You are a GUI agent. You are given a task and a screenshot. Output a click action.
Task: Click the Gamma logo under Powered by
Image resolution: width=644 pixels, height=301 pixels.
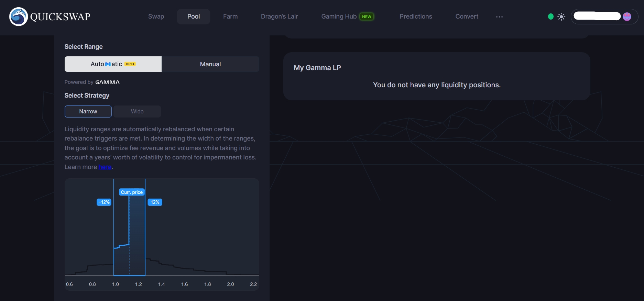pos(107,82)
